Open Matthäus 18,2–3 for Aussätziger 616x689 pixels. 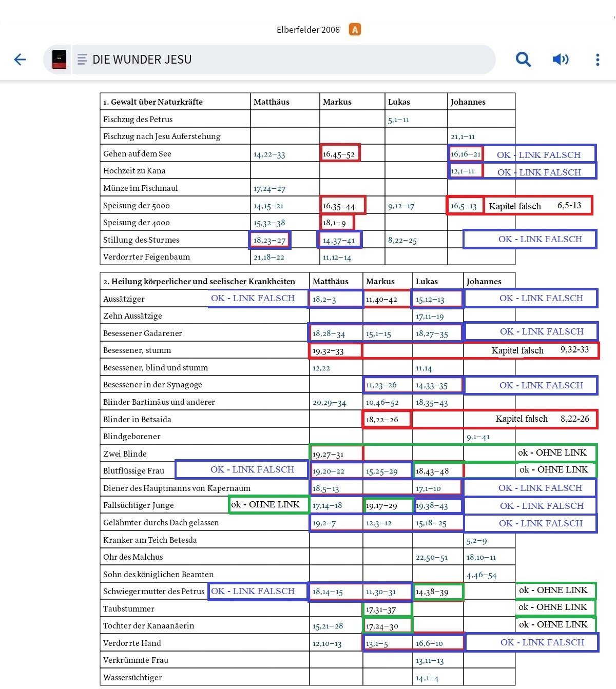(324, 300)
